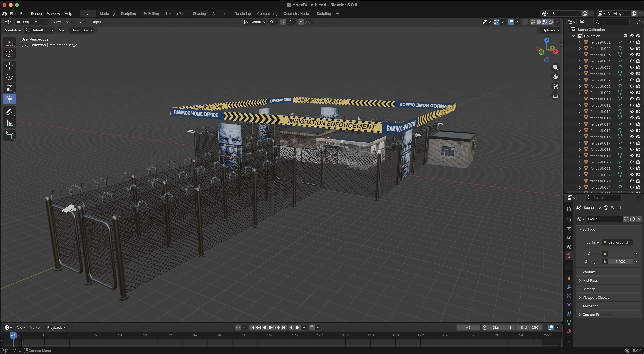This screenshot has height=354, width=644.
Task: Expand the fenceall.003 outliner item
Action: point(580,55)
